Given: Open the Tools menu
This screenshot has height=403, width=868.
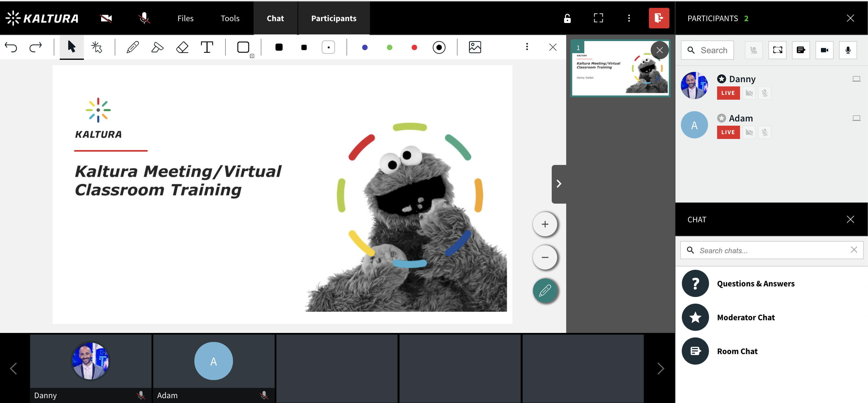Looking at the screenshot, I should (x=230, y=18).
